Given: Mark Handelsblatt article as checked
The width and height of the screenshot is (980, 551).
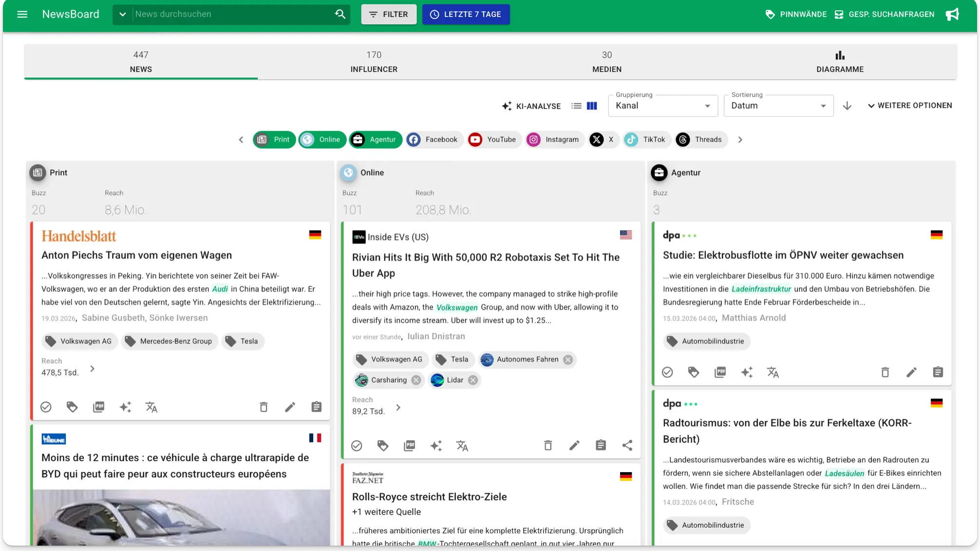Looking at the screenshot, I should 46,407.
